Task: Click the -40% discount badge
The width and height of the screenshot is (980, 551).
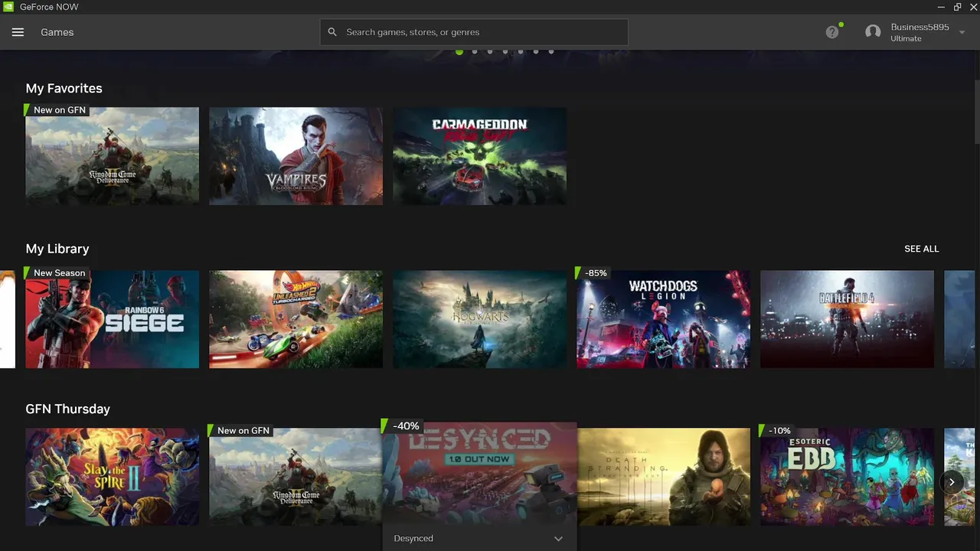Action: [x=403, y=425]
